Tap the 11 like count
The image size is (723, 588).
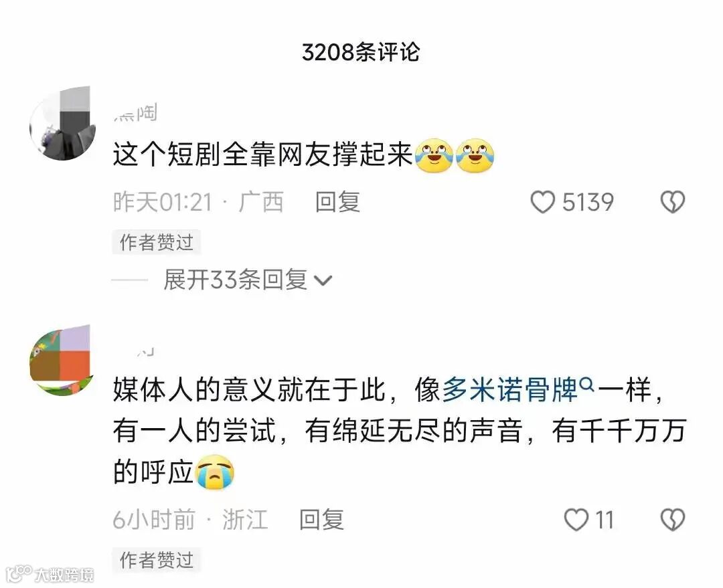pos(605,520)
